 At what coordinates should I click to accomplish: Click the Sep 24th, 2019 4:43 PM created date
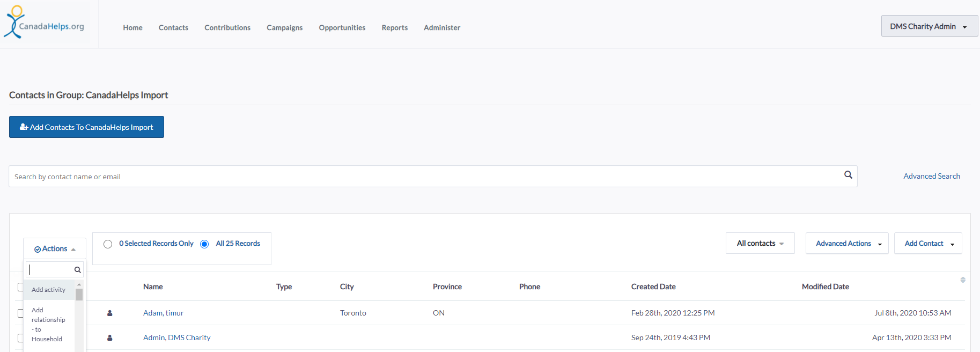(x=670, y=338)
